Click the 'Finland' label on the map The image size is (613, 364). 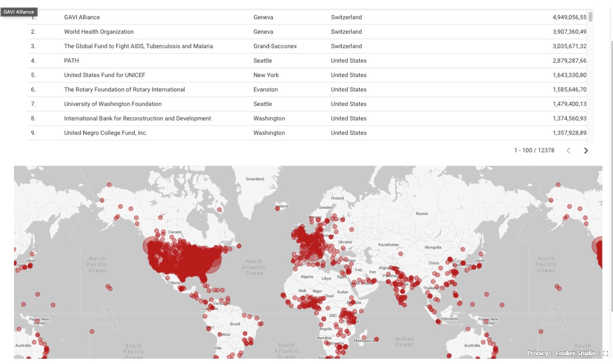[x=337, y=198]
